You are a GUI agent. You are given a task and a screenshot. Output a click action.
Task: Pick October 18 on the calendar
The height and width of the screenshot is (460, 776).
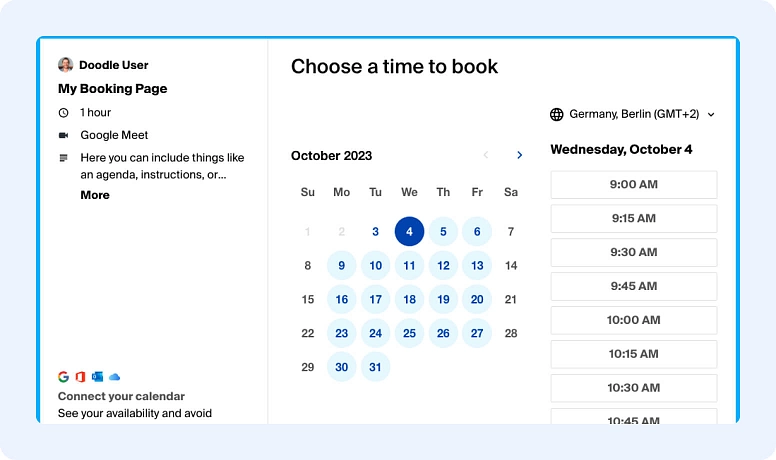[409, 300]
